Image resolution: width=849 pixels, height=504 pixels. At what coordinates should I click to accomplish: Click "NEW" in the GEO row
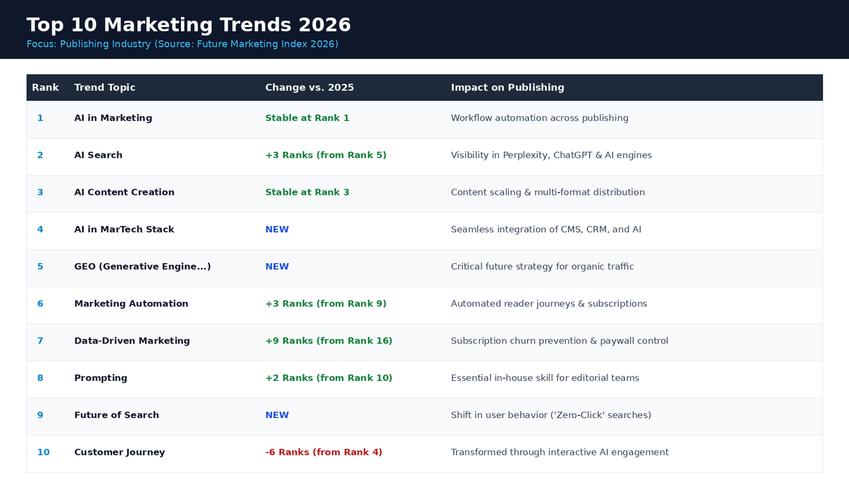click(x=277, y=267)
